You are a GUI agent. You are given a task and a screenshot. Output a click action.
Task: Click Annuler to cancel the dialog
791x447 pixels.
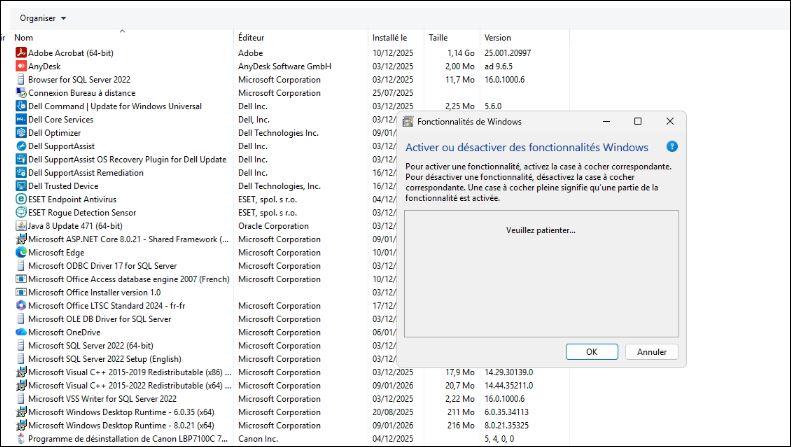[651, 352]
